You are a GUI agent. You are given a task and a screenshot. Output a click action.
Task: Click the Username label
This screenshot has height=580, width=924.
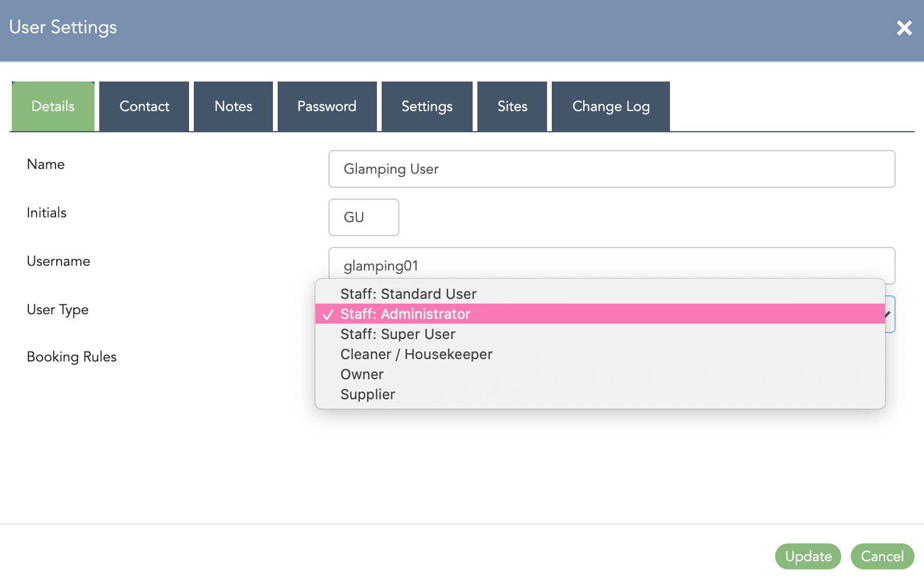pos(58,261)
